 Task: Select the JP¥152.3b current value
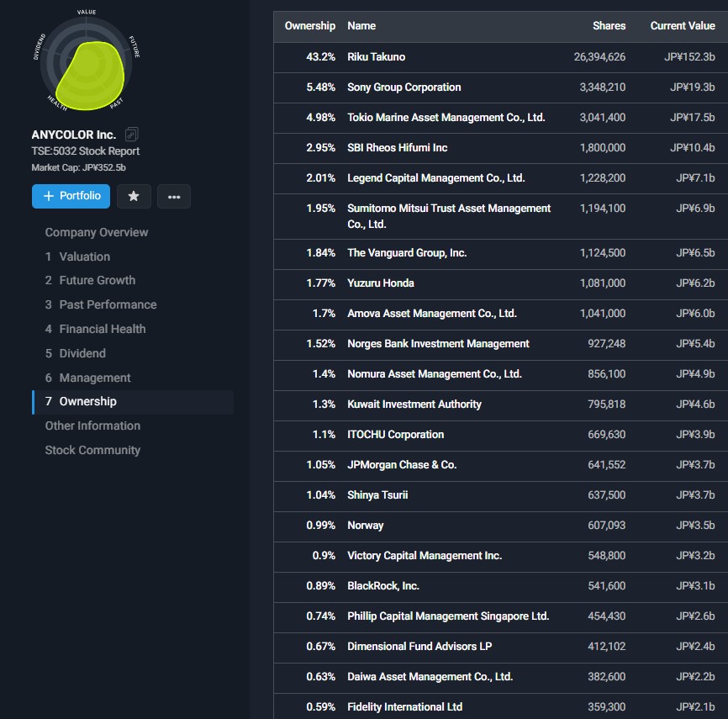point(689,56)
